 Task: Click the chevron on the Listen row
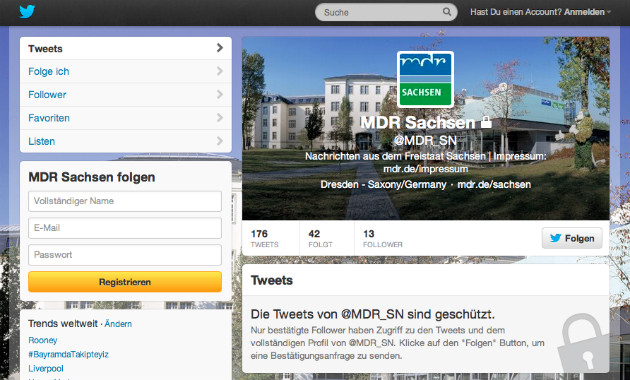(x=219, y=141)
